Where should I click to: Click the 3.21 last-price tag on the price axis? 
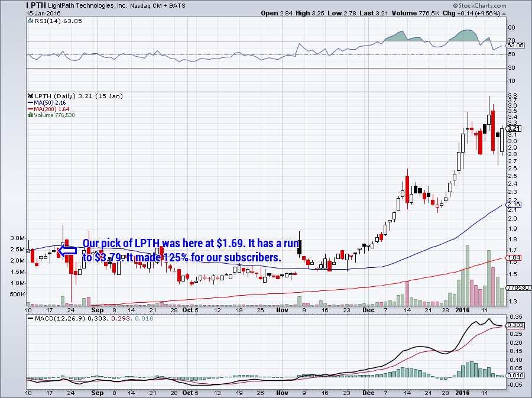[x=514, y=128]
